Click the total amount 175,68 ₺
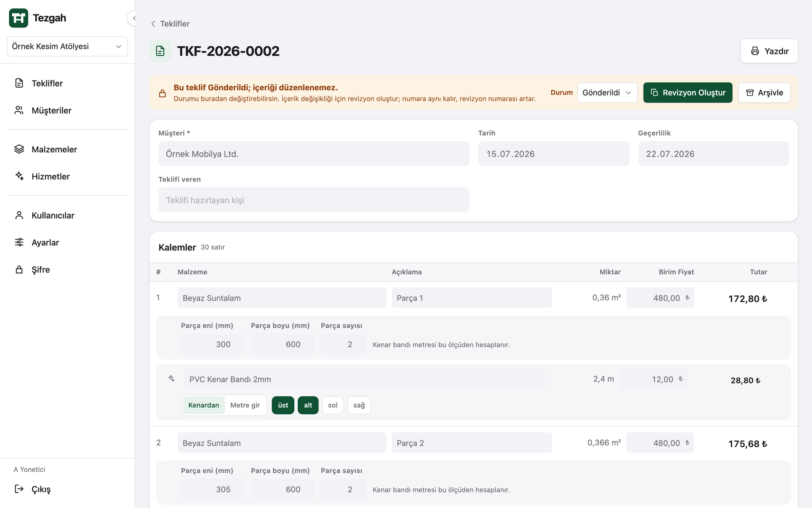The width and height of the screenshot is (812, 508). [x=748, y=444]
